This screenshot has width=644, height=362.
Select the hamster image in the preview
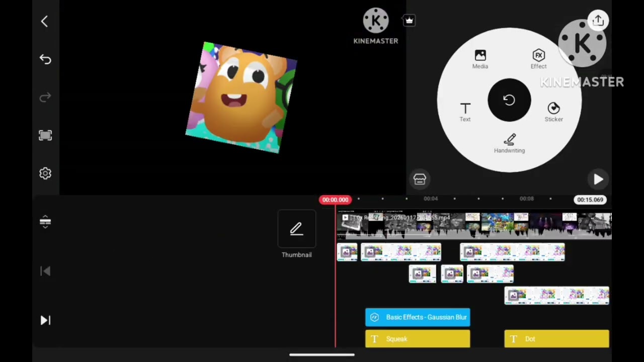tap(242, 98)
